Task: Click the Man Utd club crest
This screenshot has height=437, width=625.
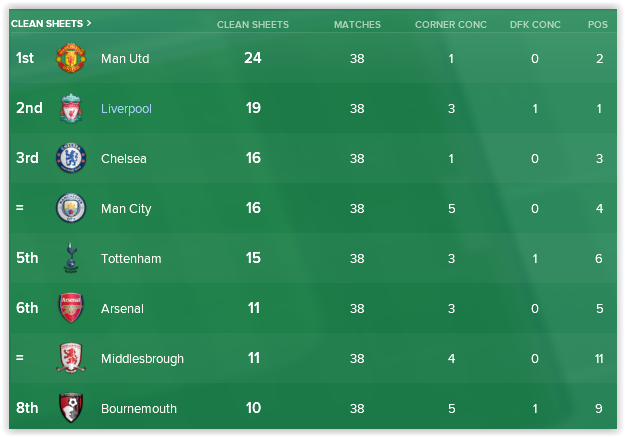Action: tap(71, 58)
